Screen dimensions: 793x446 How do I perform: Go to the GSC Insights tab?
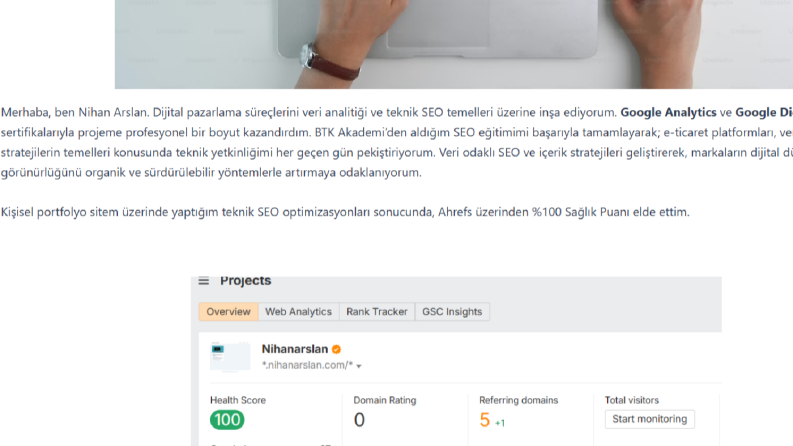452,311
